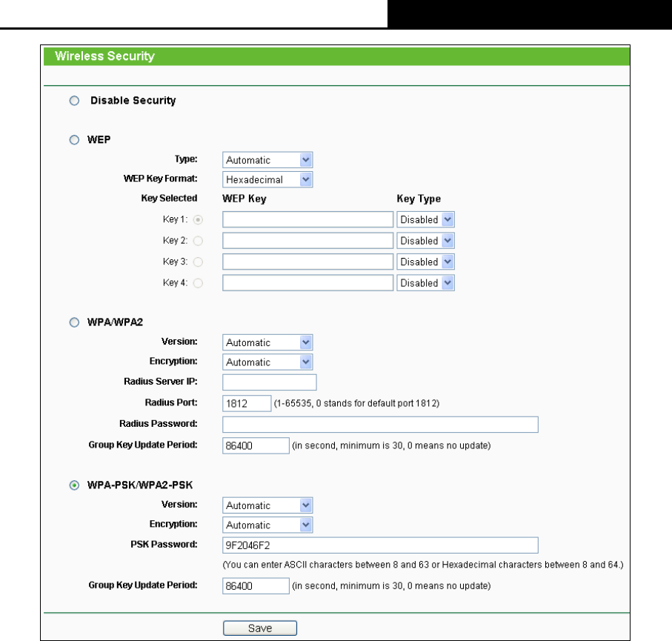Select WPA-PSK/WPA2-PSK radio button
This screenshot has height=641, width=672.
click(x=74, y=485)
